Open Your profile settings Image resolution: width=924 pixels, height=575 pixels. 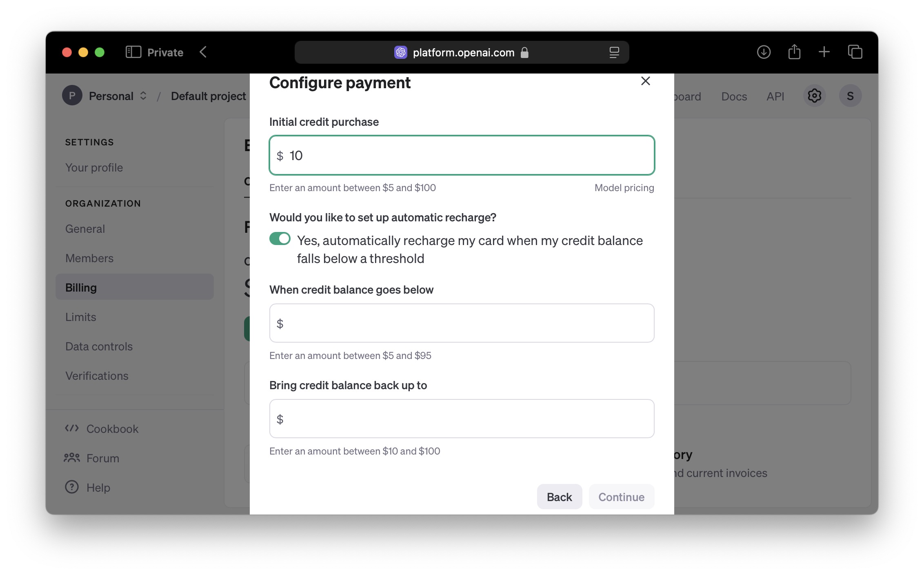click(x=94, y=167)
